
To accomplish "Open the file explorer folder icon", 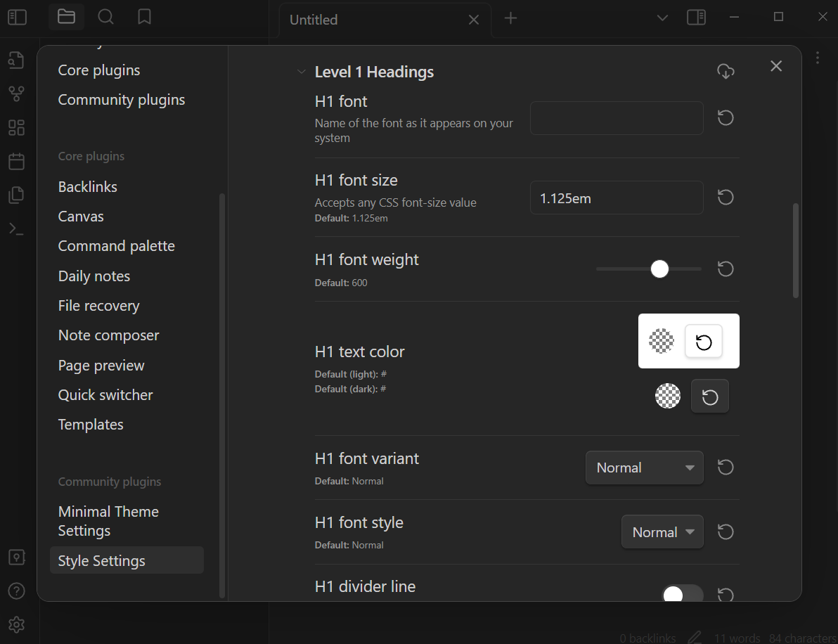I will point(66,17).
